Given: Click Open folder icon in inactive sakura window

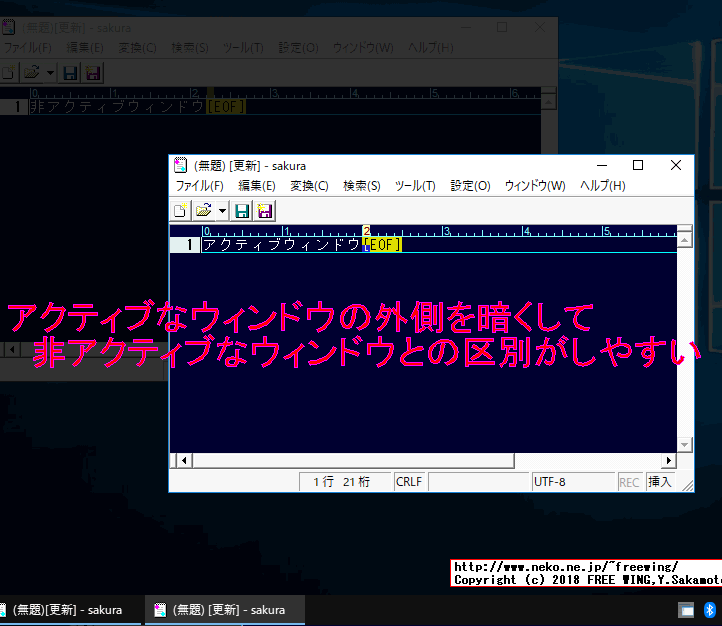Looking at the screenshot, I should (x=32, y=72).
